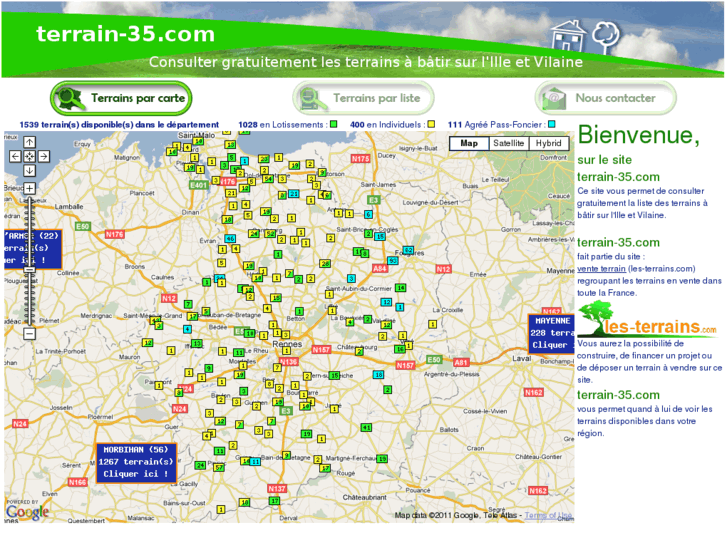The image size is (727, 545).
Task: Select cyan marker 18 east of Vern-sur-Seiche
Action: pyautogui.click(x=378, y=374)
